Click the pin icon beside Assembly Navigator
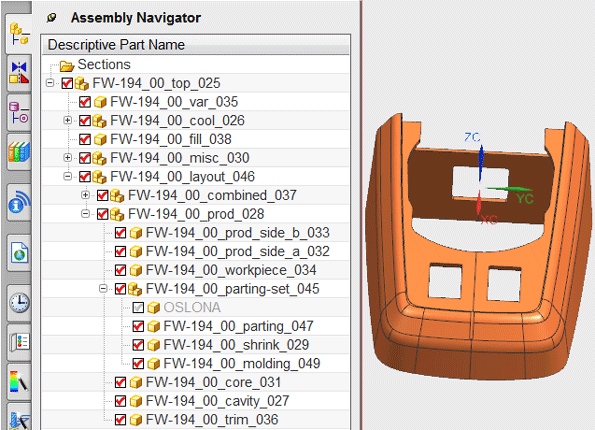This screenshot has width=595, height=430. (x=52, y=17)
